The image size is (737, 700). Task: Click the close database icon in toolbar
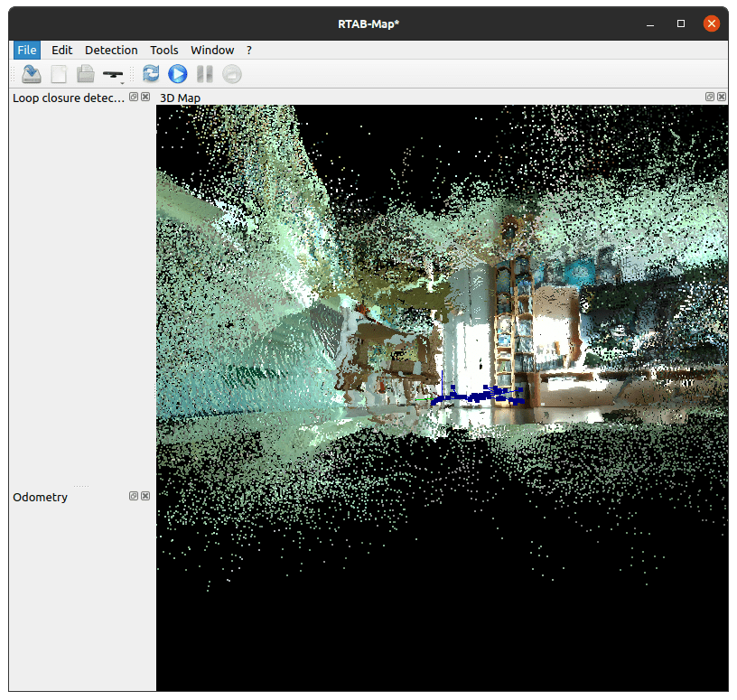coord(85,74)
